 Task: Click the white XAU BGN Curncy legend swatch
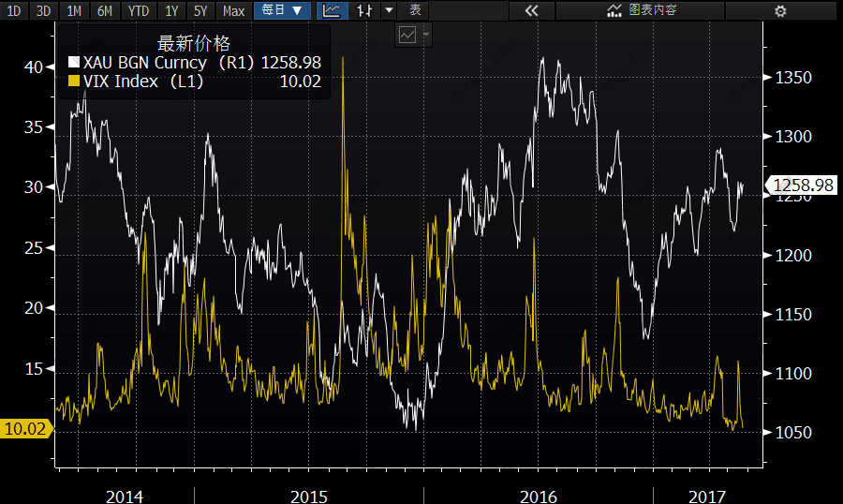tap(74, 62)
